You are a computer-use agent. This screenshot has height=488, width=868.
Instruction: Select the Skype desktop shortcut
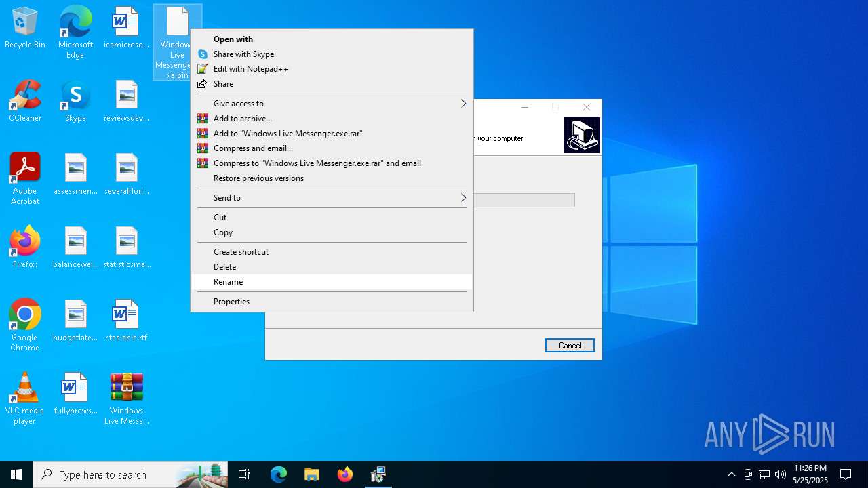(75, 102)
